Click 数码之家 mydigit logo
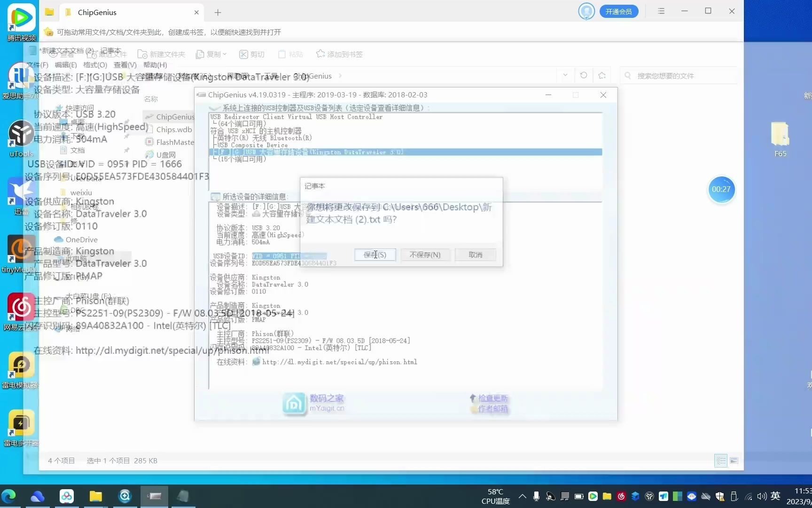The image size is (812, 508). (313, 403)
